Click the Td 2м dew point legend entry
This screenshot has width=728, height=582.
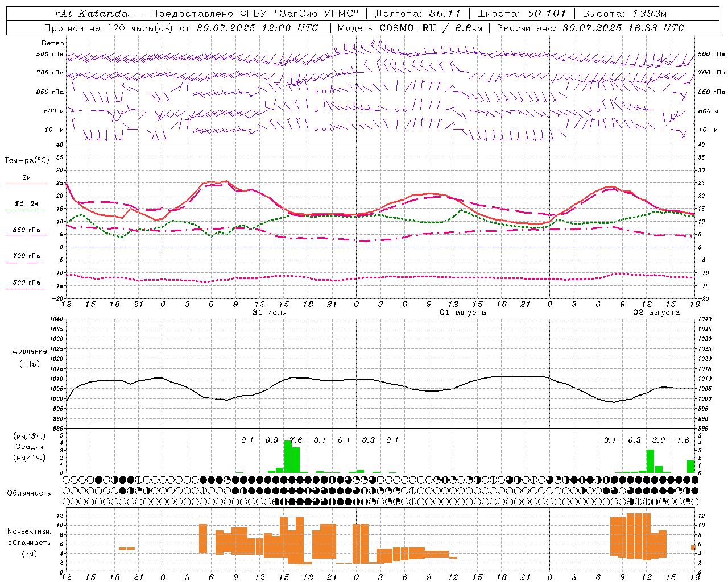[x=27, y=203]
